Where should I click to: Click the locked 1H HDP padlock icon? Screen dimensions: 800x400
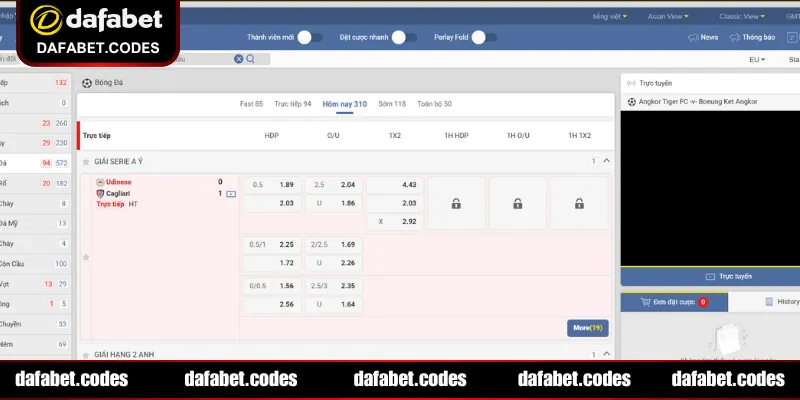pos(456,204)
